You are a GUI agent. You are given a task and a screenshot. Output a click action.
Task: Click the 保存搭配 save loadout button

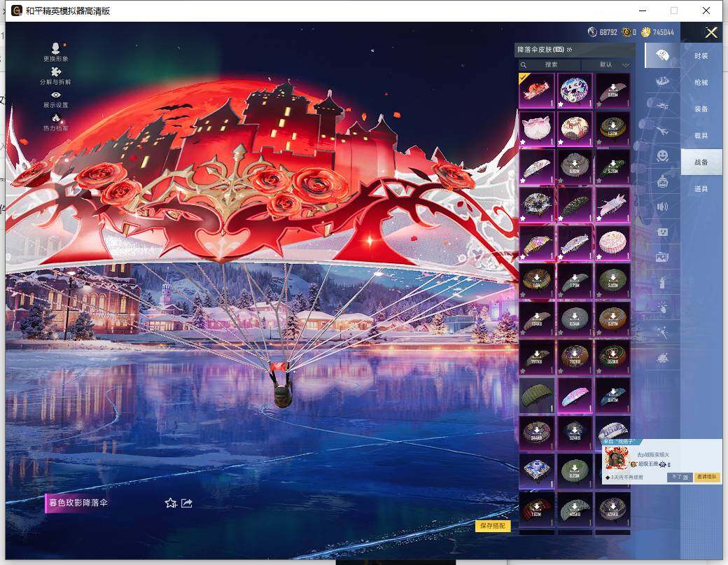click(x=493, y=526)
